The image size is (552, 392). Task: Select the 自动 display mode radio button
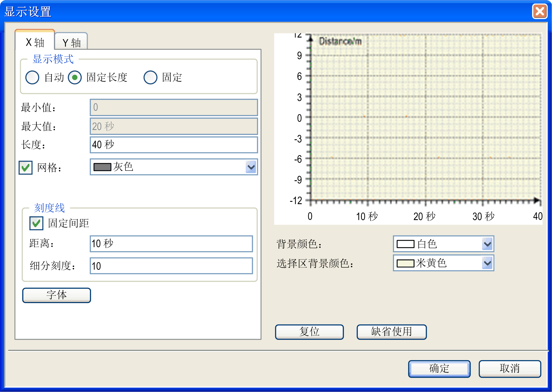point(32,77)
